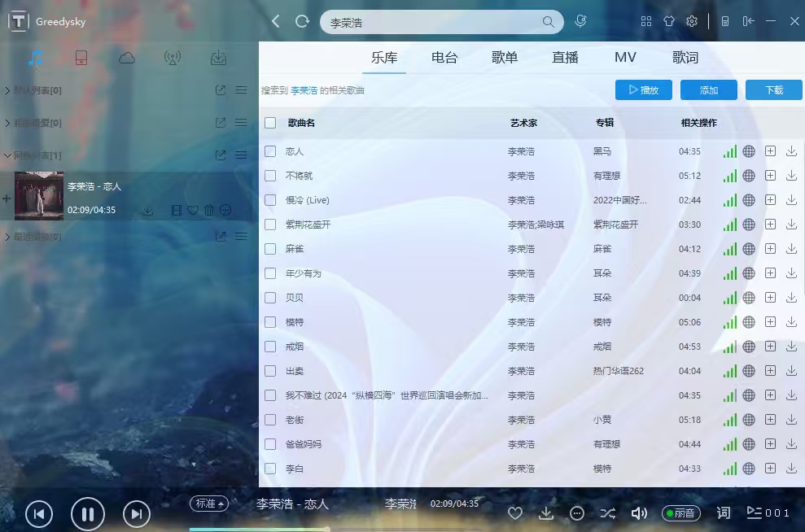The image size is (805, 532).
Task: Download the song 李白
Action: [792, 469]
